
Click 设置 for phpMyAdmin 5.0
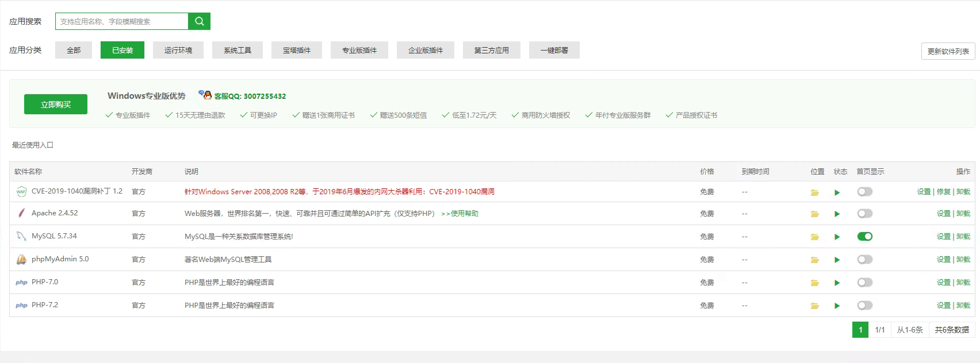(944, 260)
